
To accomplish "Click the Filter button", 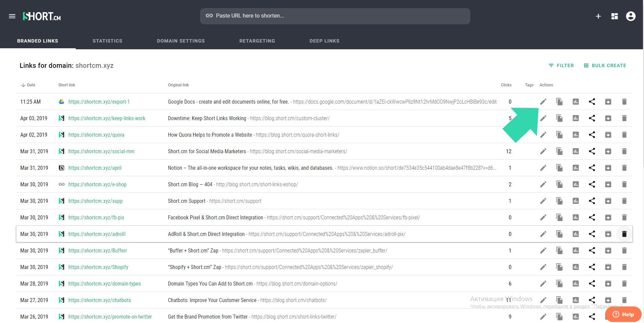I will coord(561,65).
